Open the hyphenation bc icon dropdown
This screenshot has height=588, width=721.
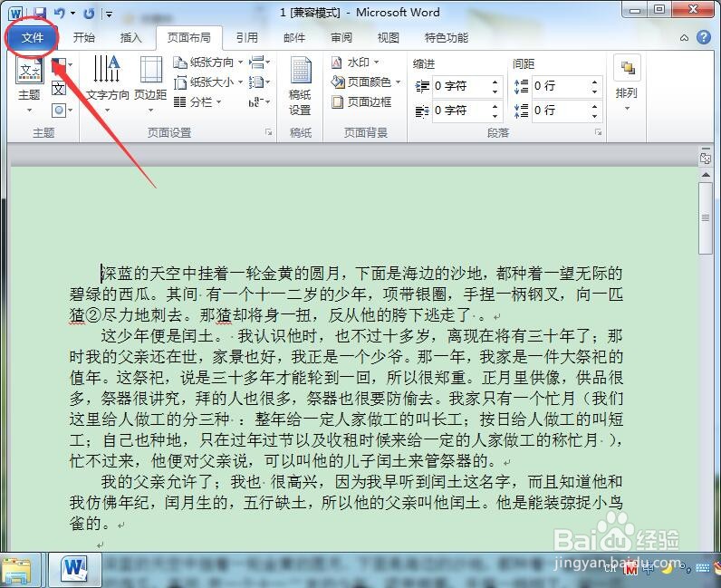(259, 102)
